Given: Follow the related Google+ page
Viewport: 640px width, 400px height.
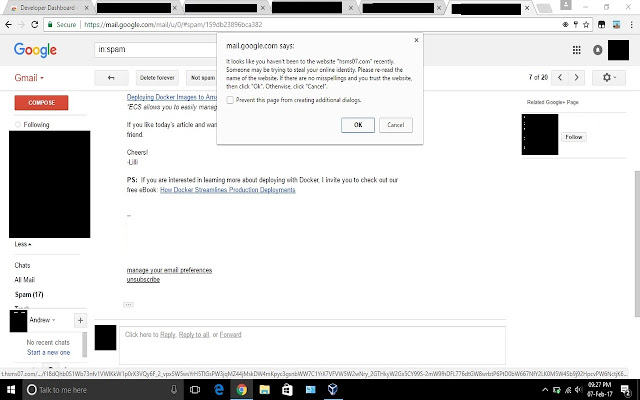Looking at the screenshot, I should (573, 137).
